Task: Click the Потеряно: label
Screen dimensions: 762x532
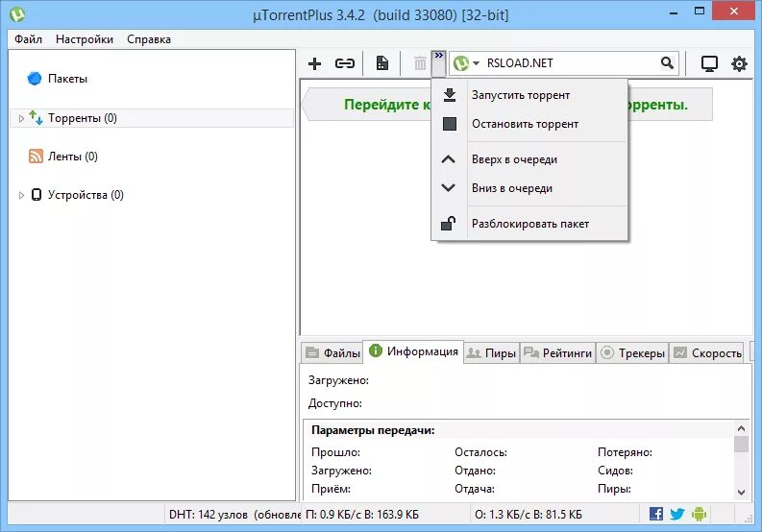Action: pyautogui.click(x=625, y=452)
